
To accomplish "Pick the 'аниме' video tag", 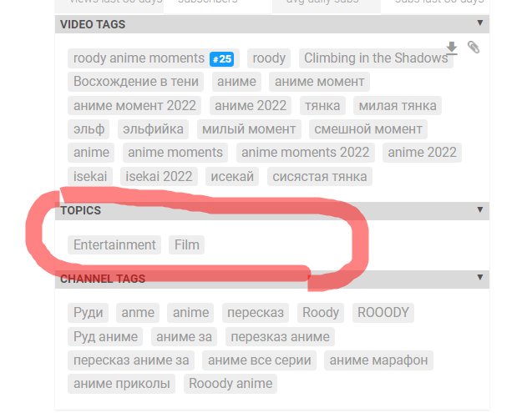I will 236,82.
